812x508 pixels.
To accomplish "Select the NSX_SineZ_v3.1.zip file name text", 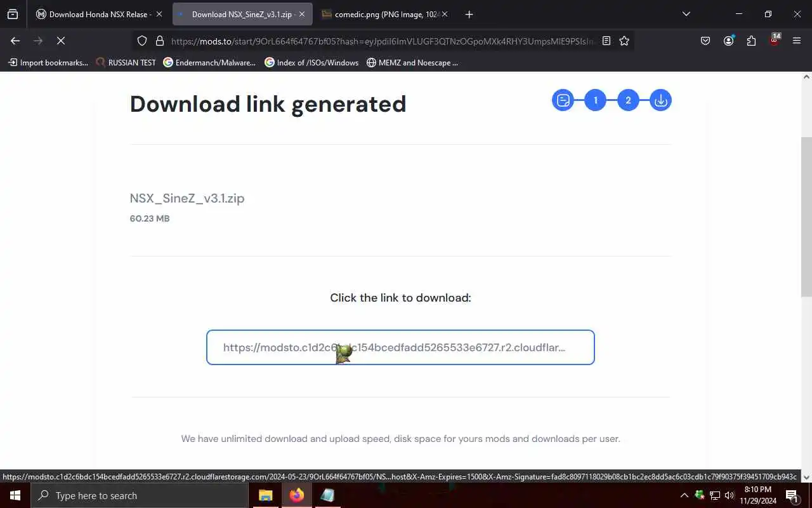I will [187, 198].
